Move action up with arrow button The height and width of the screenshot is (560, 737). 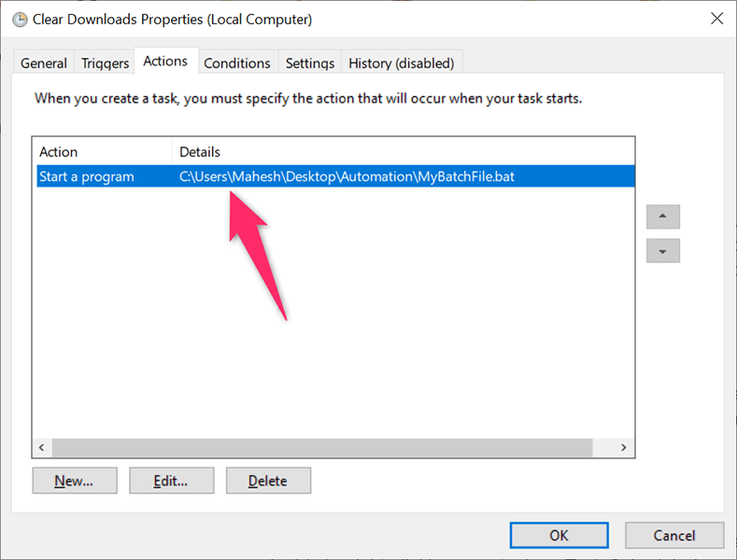pyautogui.click(x=662, y=217)
